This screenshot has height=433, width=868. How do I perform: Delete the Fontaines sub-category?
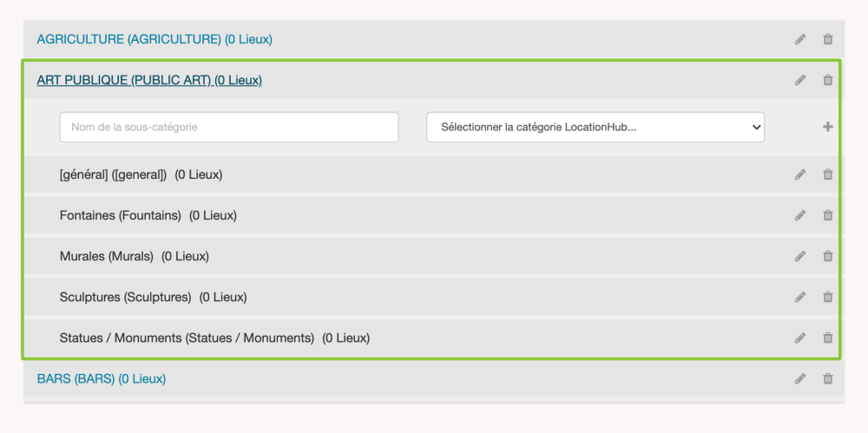pos(827,215)
